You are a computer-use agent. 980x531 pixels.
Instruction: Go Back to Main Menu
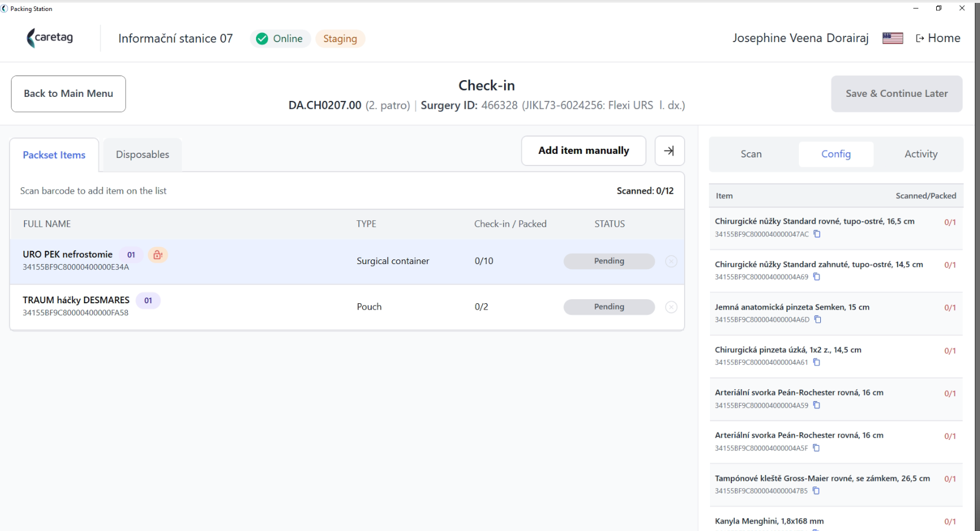68,94
